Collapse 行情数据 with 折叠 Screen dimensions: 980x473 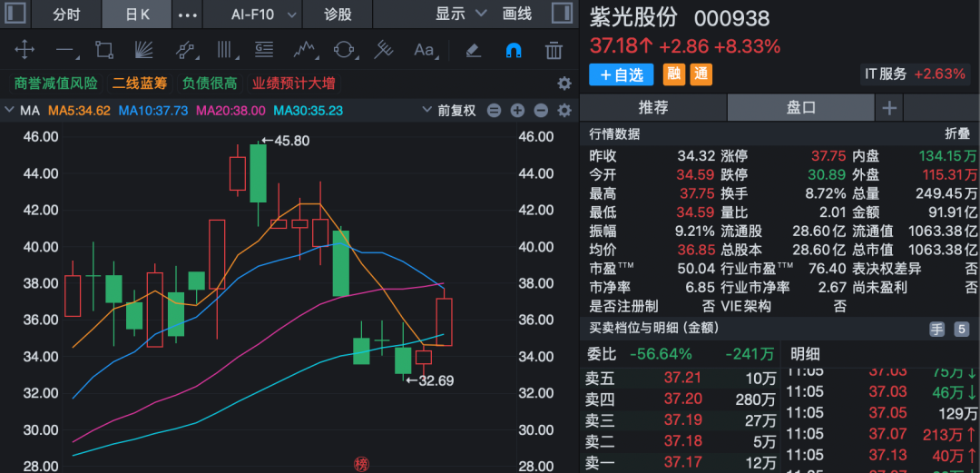pos(957,133)
